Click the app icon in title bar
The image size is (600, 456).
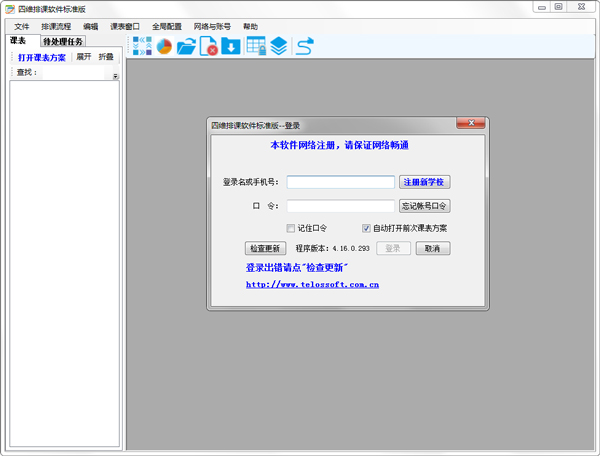10,9
